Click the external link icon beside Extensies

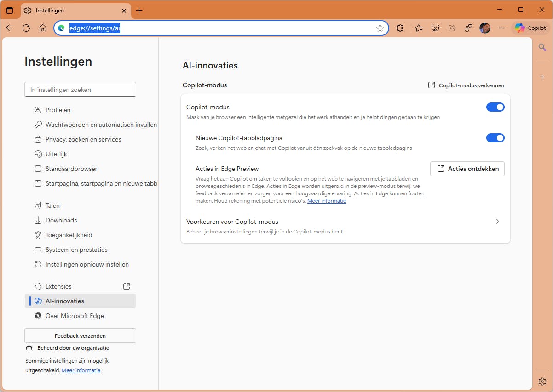[x=127, y=286]
